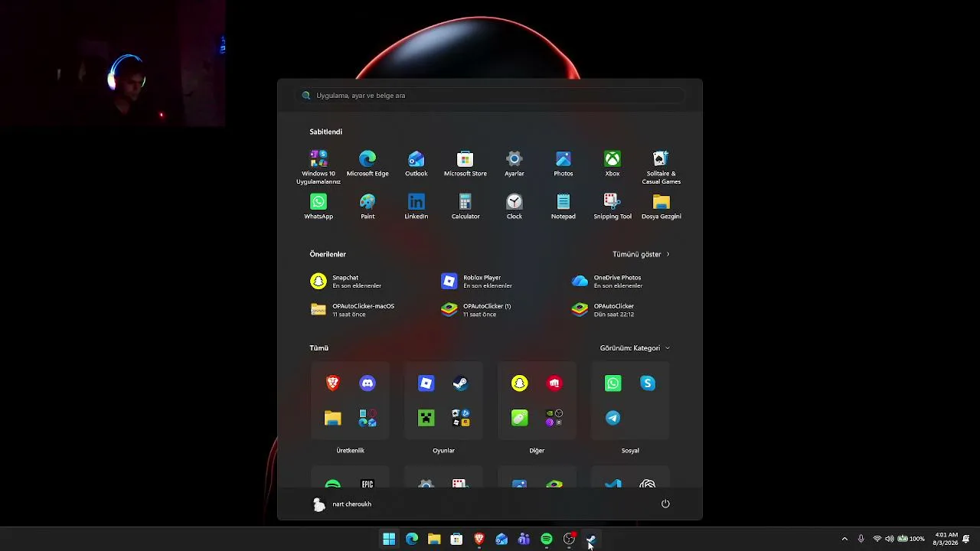
Task: Launch the Photos pinned app
Action: click(563, 164)
